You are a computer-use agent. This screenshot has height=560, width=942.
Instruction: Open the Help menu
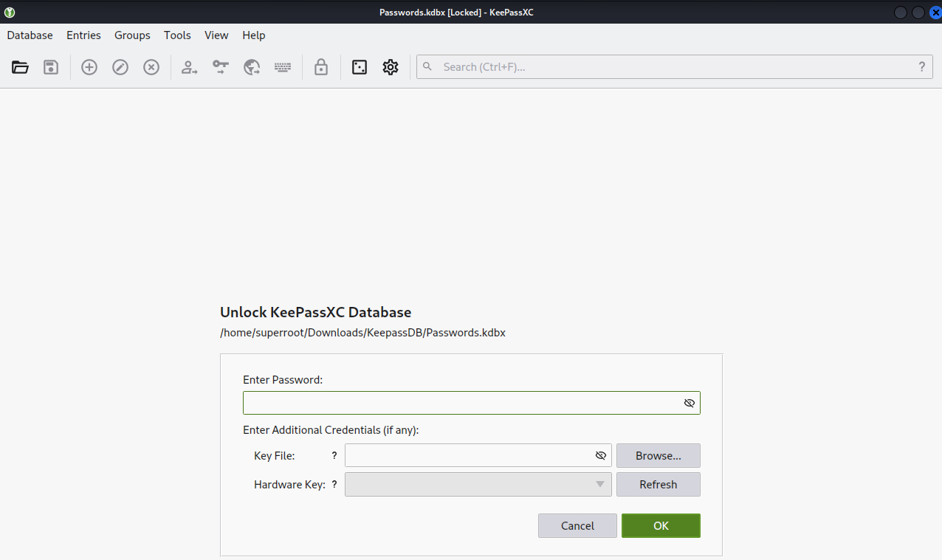[x=254, y=35]
